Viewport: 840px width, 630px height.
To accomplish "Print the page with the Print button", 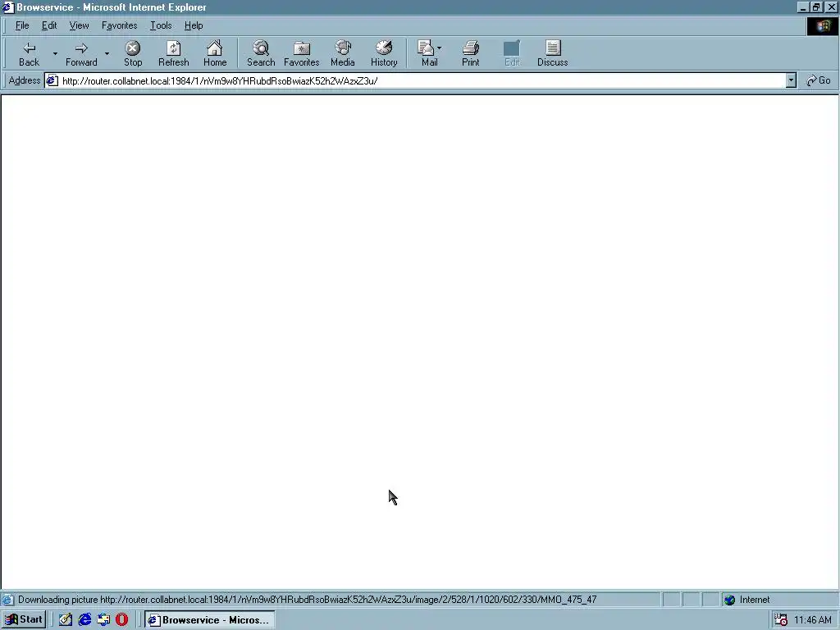I will [470, 53].
